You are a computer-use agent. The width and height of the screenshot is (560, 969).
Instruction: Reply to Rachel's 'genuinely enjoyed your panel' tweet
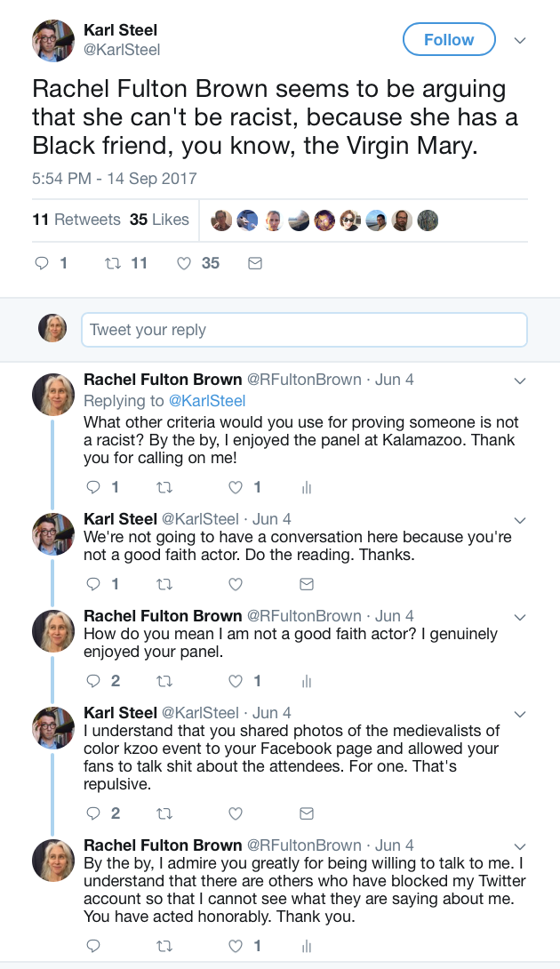tap(93, 681)
